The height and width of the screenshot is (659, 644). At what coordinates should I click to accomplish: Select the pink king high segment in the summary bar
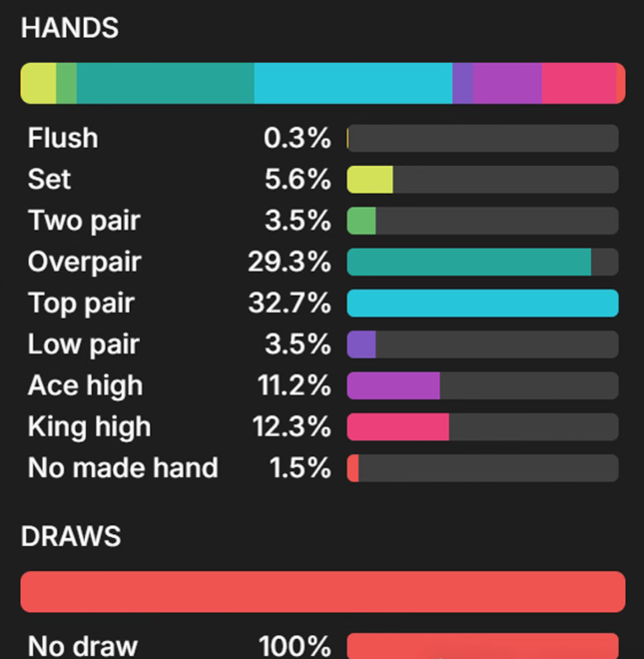[579, 83]
